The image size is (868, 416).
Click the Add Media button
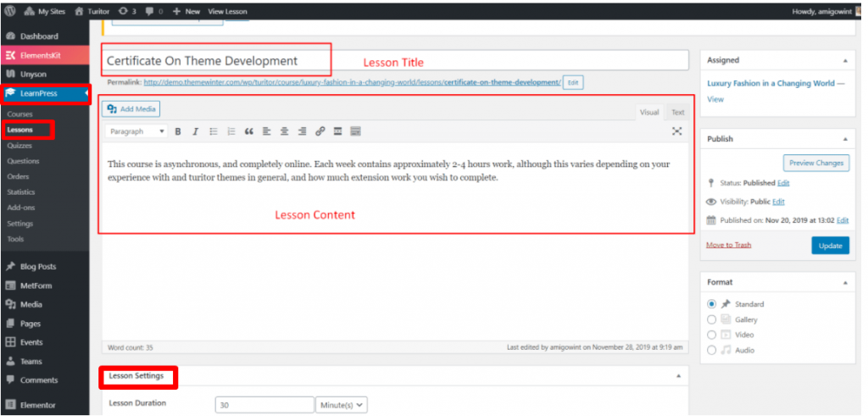tap(131, 109)
